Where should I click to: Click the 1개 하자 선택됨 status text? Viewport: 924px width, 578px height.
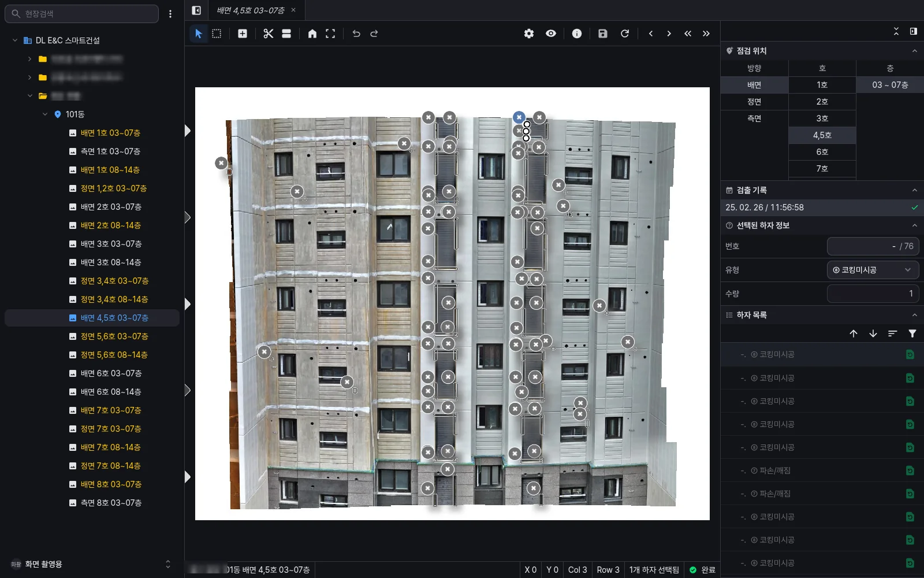click(654, 570)
